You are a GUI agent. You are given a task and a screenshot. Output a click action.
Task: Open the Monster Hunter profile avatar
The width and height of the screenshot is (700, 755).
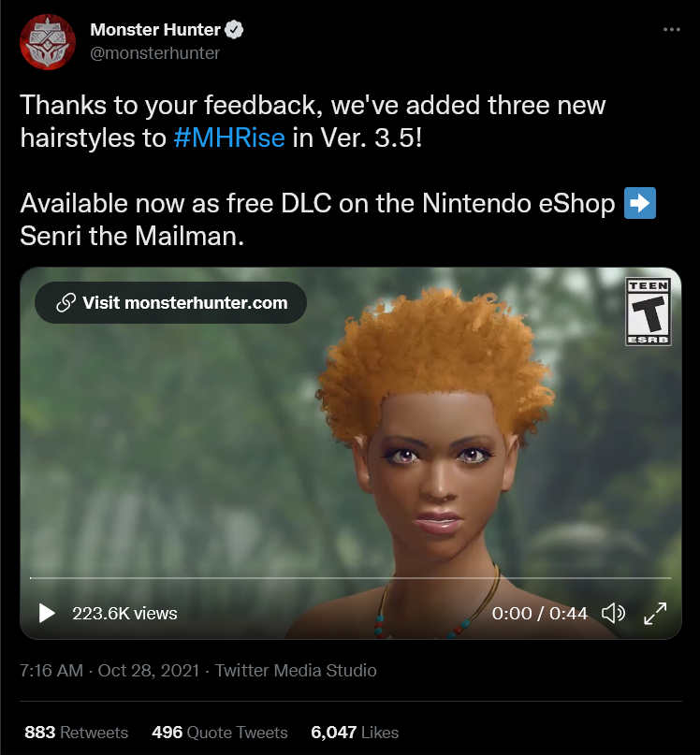48,42
